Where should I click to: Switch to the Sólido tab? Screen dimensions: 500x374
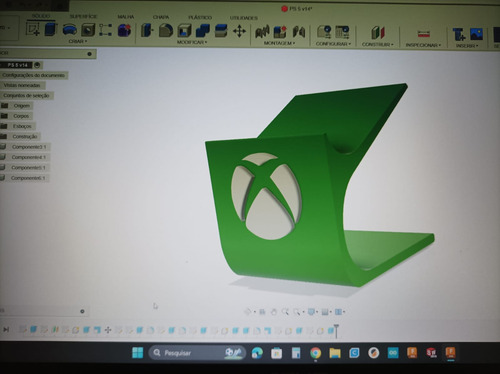tap(41, 16)
